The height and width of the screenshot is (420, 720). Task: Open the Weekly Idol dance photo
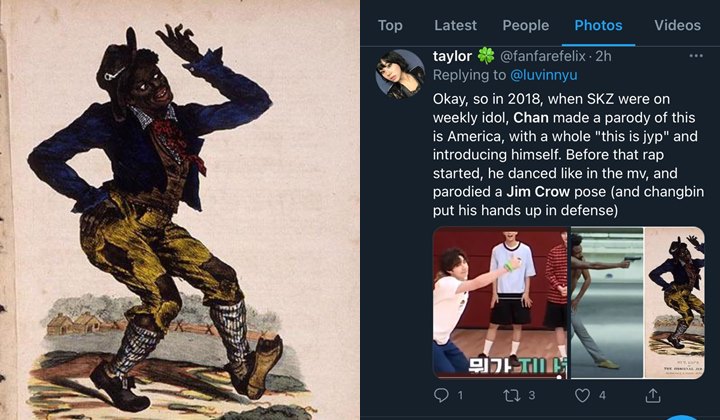pyautogui.click(x=501, y=302)
